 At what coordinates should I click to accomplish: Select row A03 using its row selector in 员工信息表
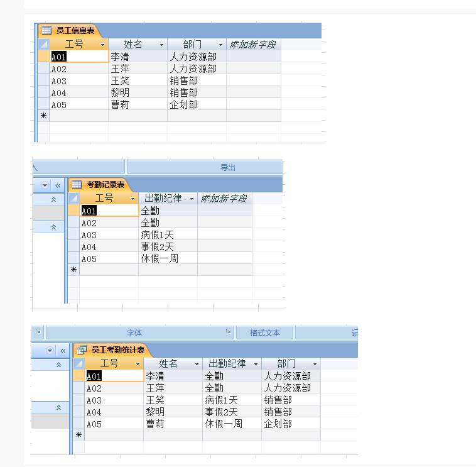(x=43, y=80)
